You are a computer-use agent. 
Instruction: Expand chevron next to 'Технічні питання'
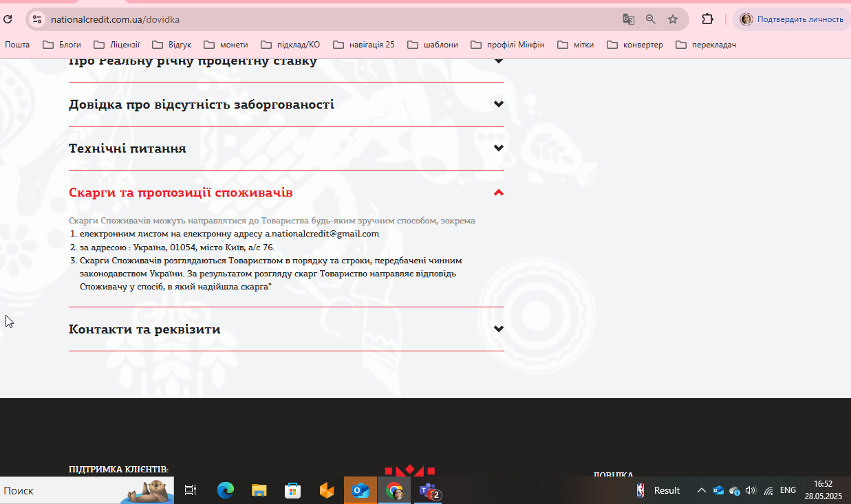(x=499, y=149)
